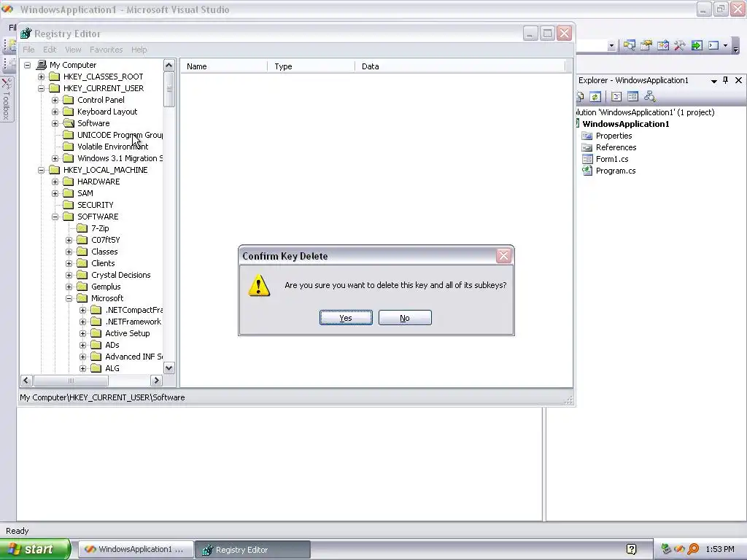Viewport: 747px width, 560px height.
Task: Expand the HARDWARE key
Action: click(x=55, y=182)
